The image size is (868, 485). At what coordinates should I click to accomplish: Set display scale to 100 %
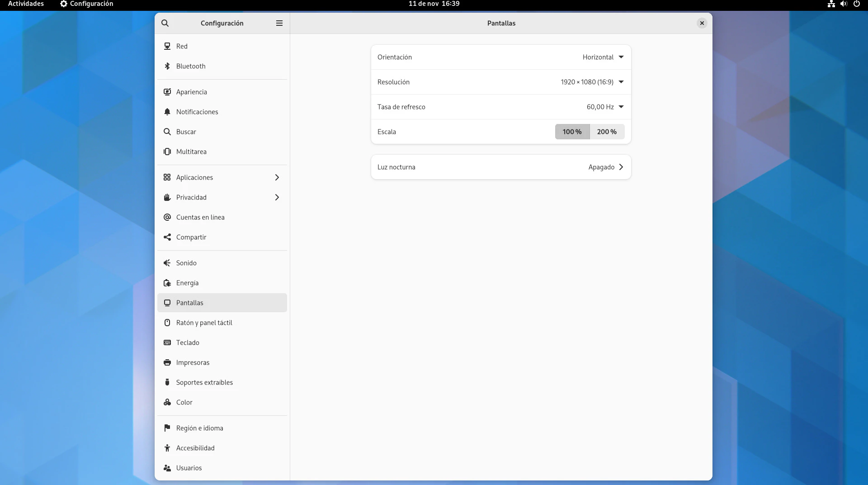click(x=572, y=132)
